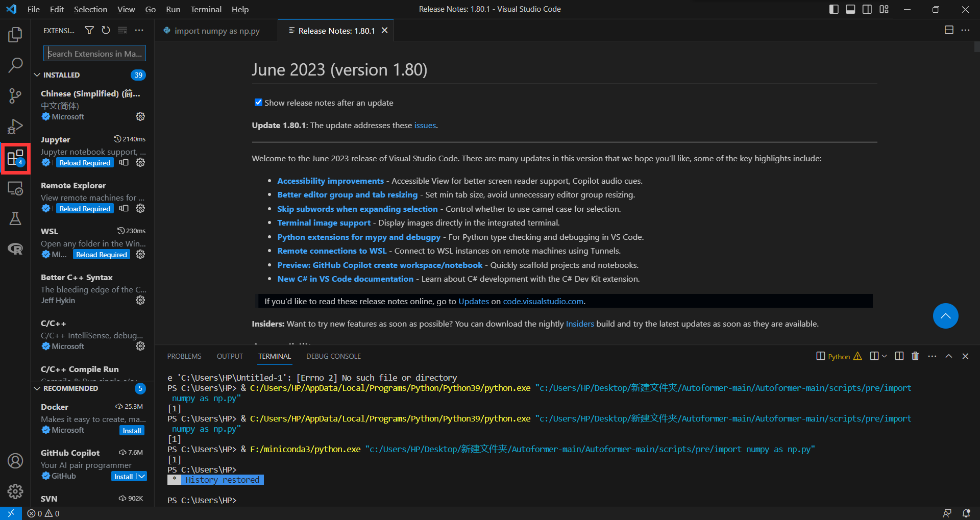Open settings gear for Chinese (Simplified) extension
980x520 pixels.
pos(140,117)
